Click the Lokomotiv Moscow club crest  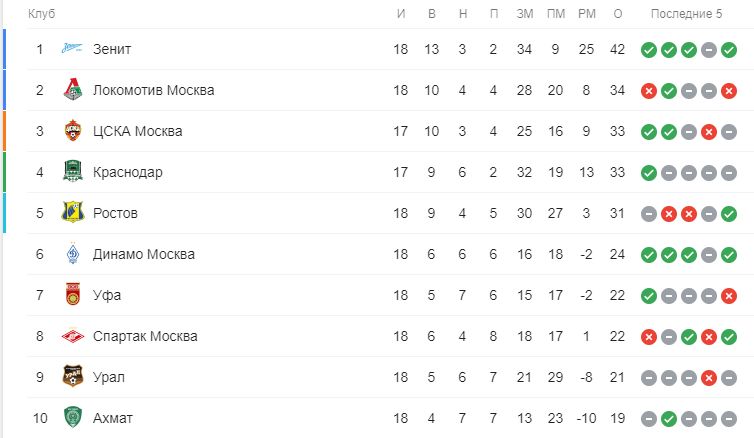tap(73, 90)
